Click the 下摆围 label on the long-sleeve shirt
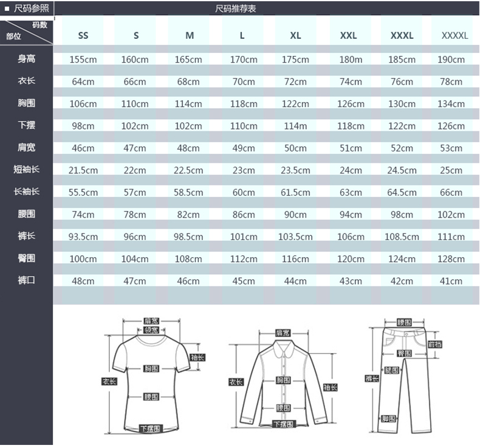This screenshot has width=480, height=448. tap(283, 424)
